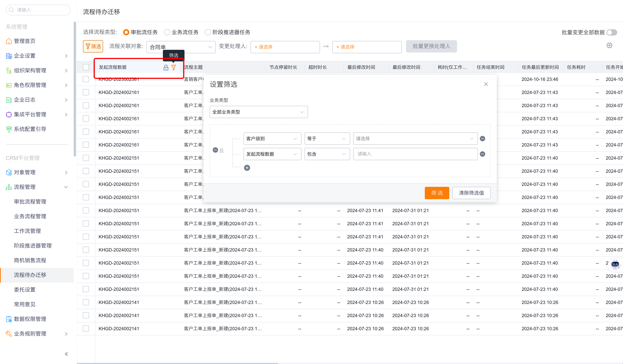Open the 客户级别 field dropdown
The image size is (623, 364).
pyautogui.click(x=272, y=139)
